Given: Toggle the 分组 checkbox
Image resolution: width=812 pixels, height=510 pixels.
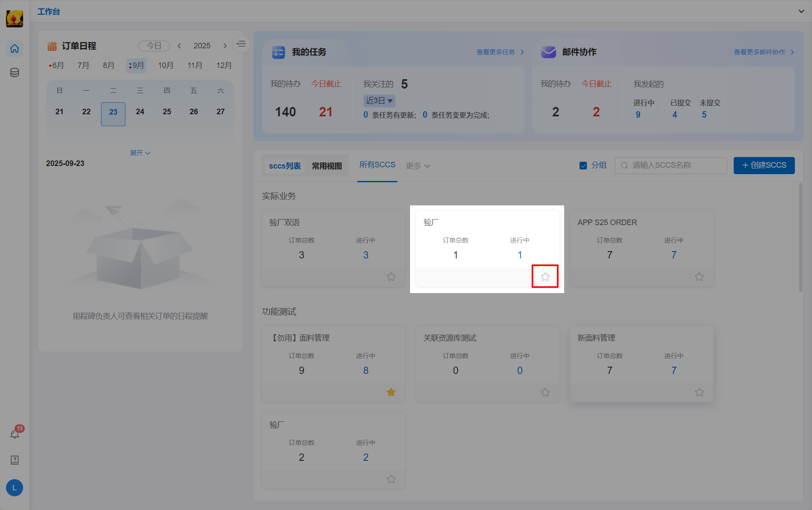Looking at the screenshot, I should click(583, 166).
